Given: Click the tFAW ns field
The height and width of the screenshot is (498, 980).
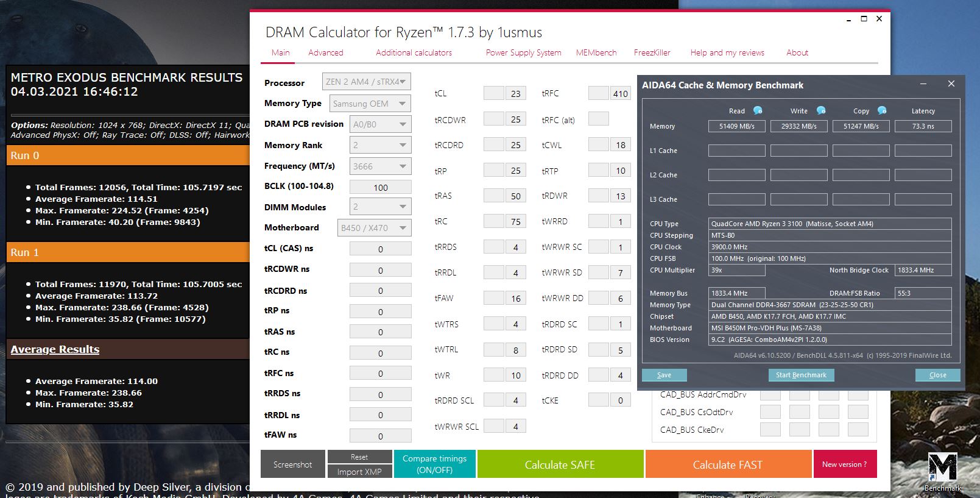Looking at the screenshot, I should click(x=381, y=436).
